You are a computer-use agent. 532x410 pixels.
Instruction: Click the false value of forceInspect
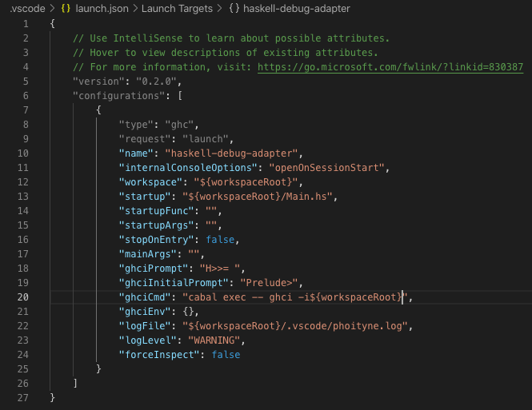point(226,355)
